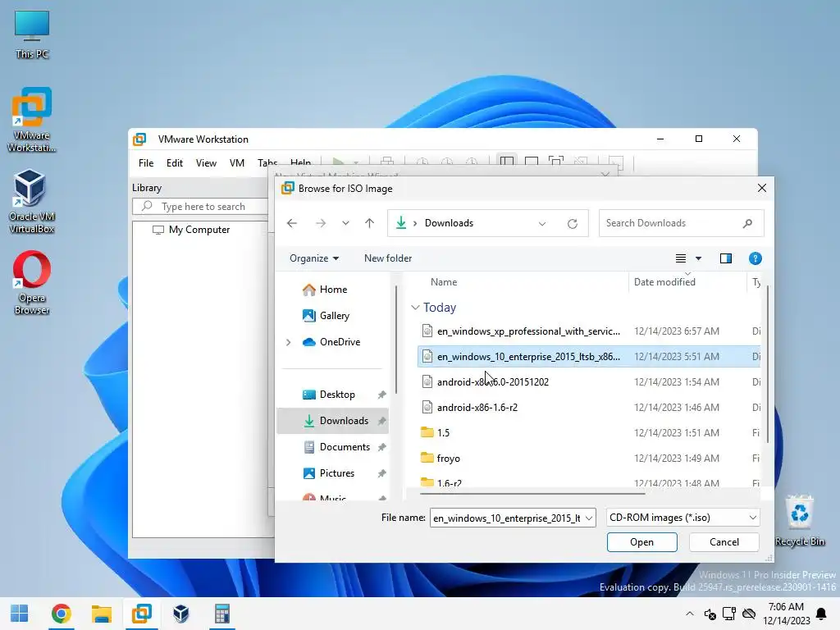Image resolution: width=840 pixels, height=630 pixels.
Task: Expand the address bar history dropdown
Action: coord(542,223)
